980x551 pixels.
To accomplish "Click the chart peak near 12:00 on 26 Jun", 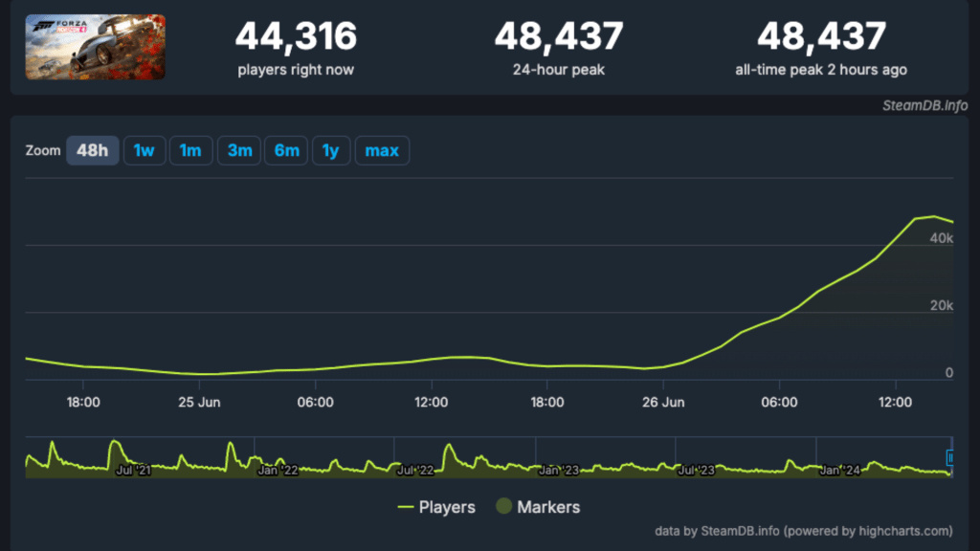I will pyautogui.click(x=934, y=217).
